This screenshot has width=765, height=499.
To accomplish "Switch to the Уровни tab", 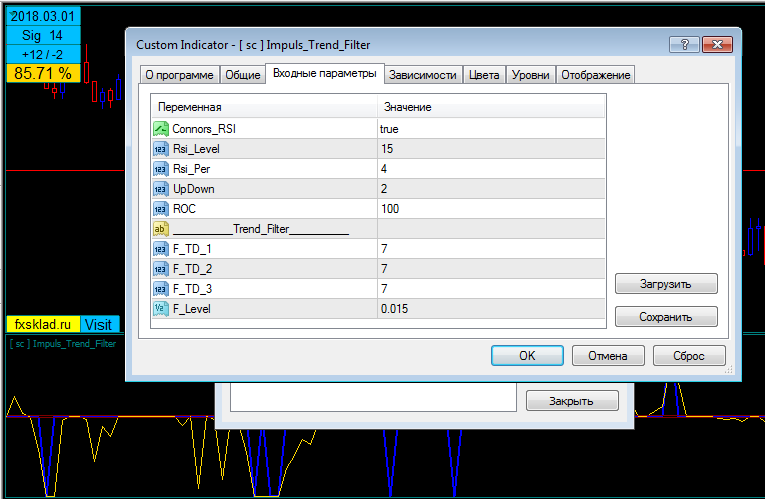I will 530,75.
